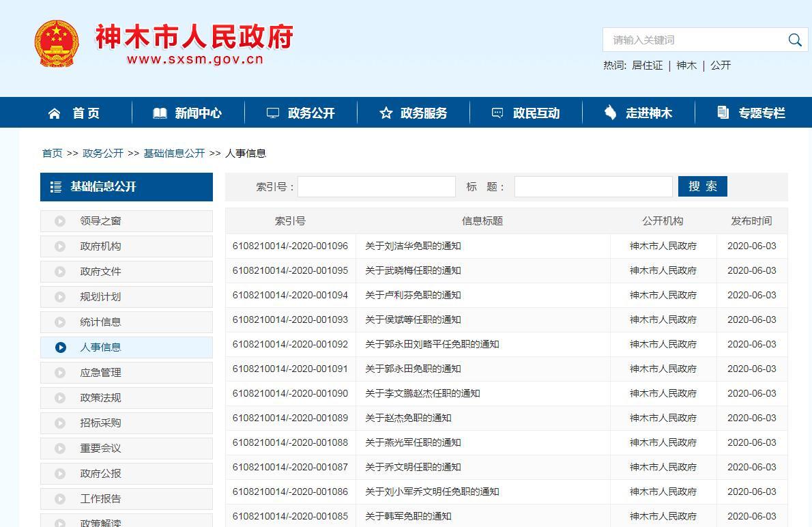812x527 pixels.
Task: Click the hot word 公开
Action: click(x=721, y=66)
